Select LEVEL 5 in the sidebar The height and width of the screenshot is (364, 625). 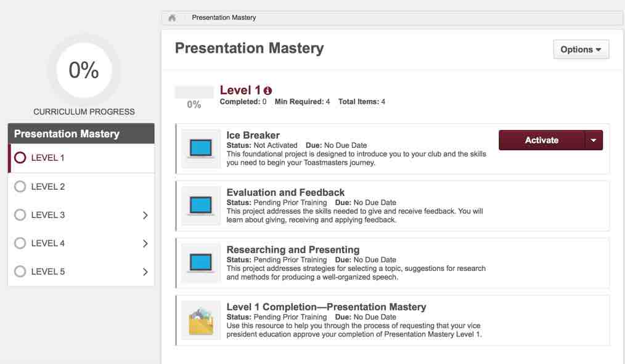[48, 272]
